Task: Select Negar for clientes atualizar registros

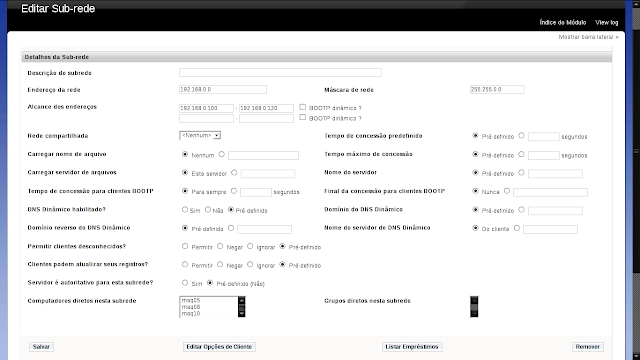Action: coord(220,264)
